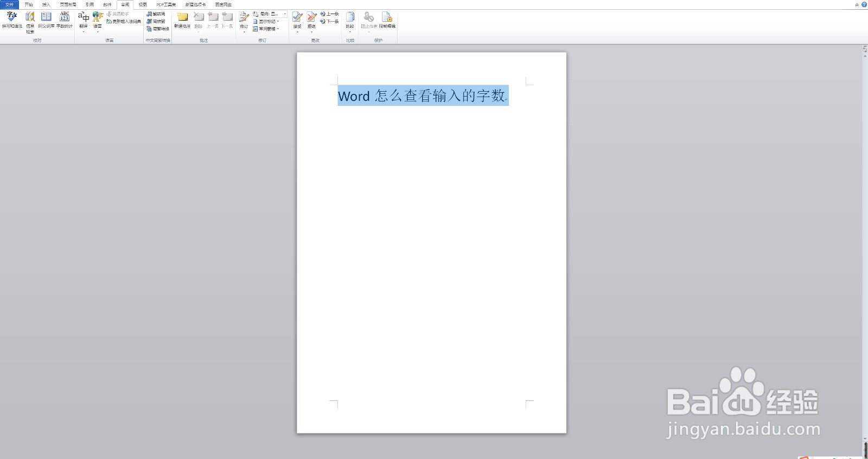The height and width of the screenshot is (459, 868).
Task: Convert text with 简转繁
Action: (x=156, y=22)
